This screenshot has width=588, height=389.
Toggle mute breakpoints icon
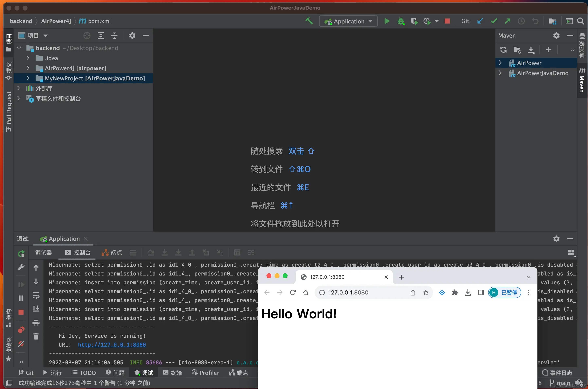pyautogui.click(x=21, y=344)
